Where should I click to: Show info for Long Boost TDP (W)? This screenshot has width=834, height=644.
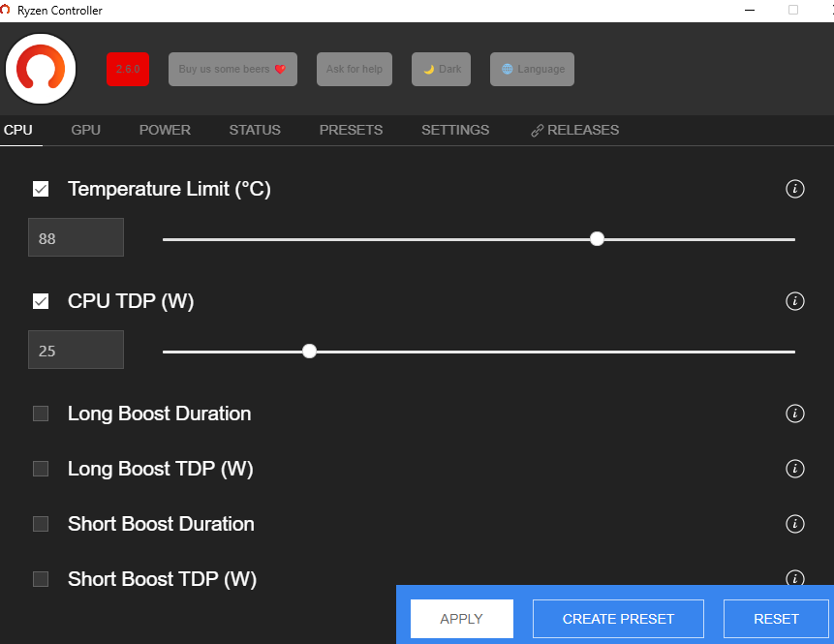[794, 469]
